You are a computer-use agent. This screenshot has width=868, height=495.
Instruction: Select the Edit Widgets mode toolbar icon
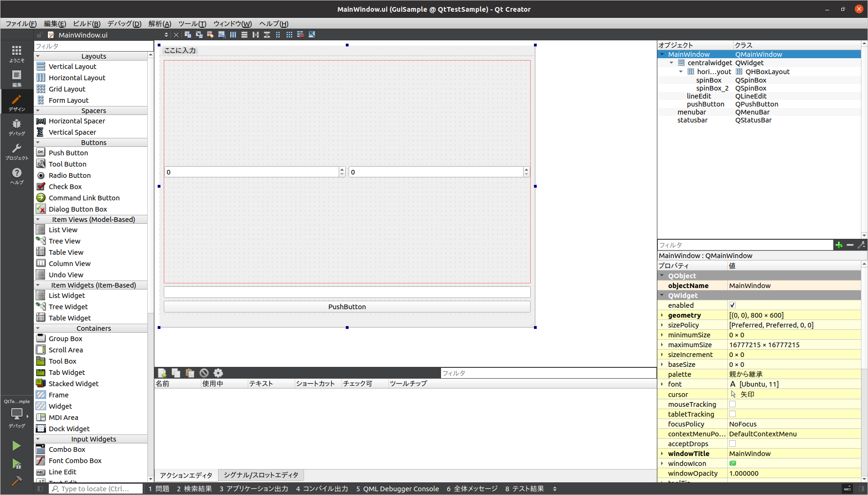[x=188, y=35]
